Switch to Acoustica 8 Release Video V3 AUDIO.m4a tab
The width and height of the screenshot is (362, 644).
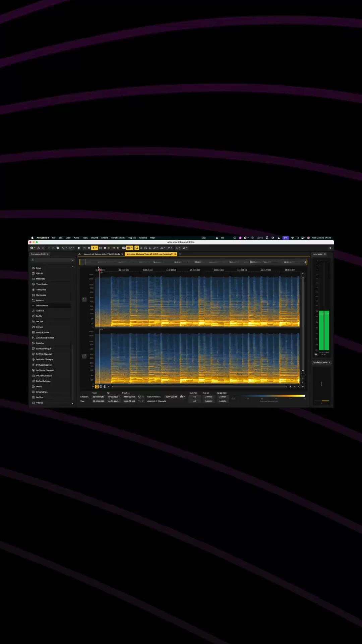102,254
